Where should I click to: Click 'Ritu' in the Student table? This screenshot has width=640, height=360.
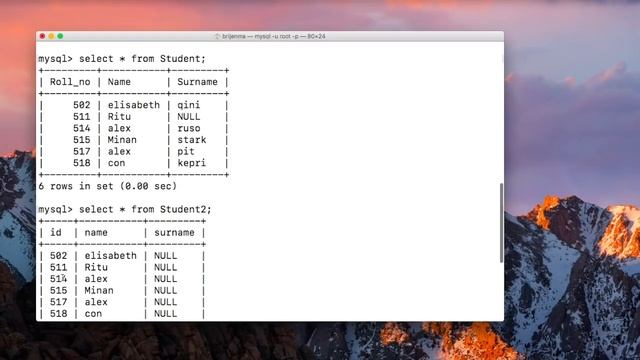119,117
